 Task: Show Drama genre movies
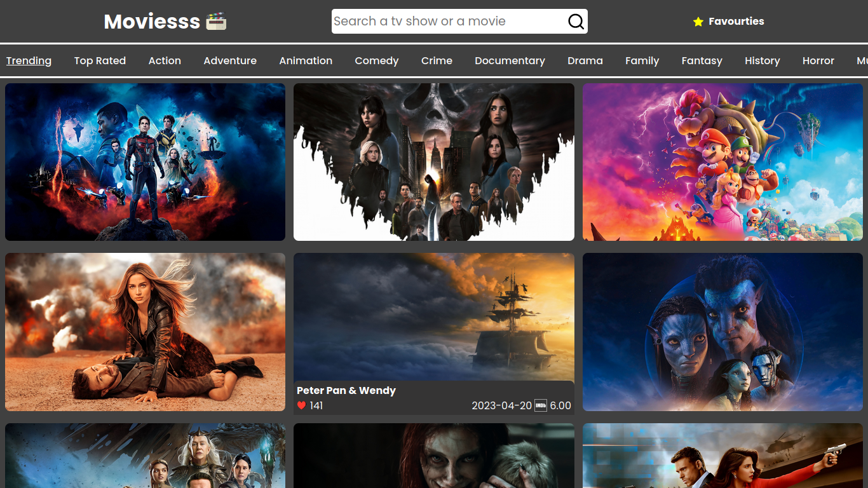tap(585, 61)
